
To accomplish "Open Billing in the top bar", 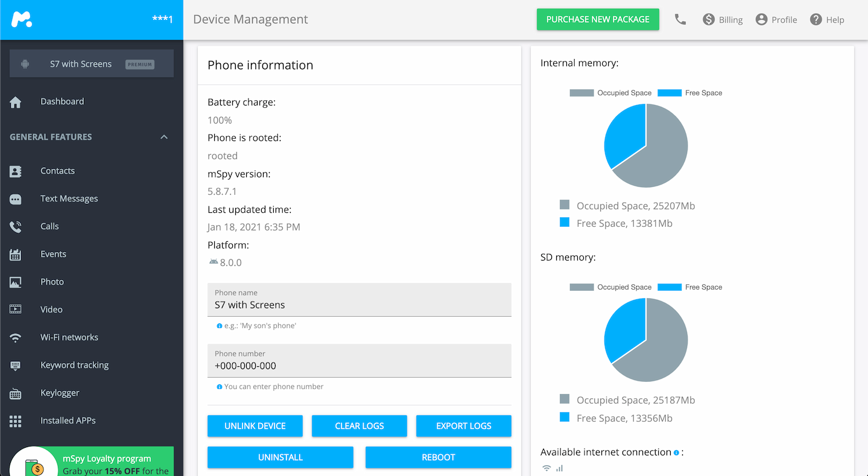I will 723,20.
